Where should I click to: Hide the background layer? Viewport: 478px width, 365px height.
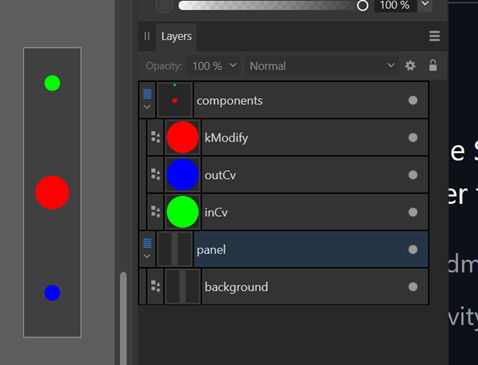[413, 287]
